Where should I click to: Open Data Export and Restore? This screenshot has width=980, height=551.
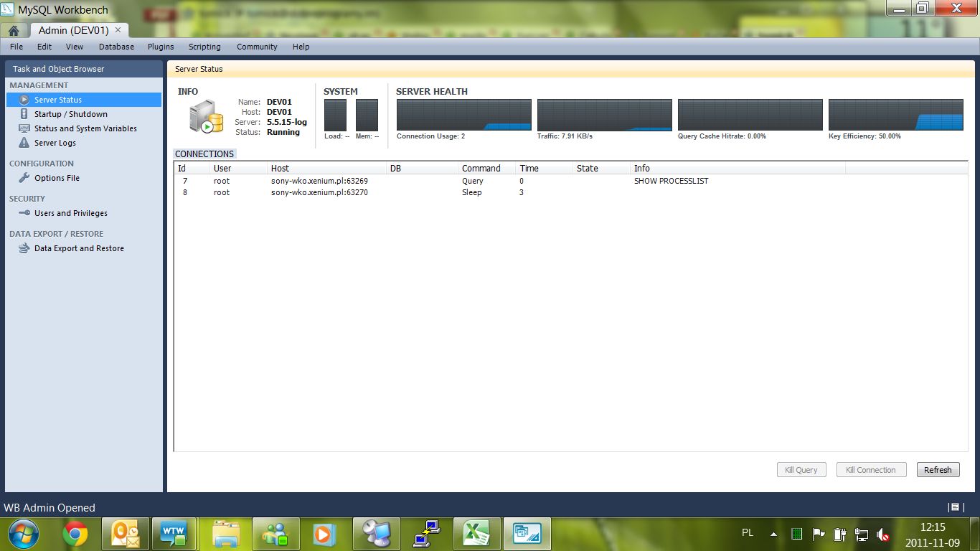(79, 248)
